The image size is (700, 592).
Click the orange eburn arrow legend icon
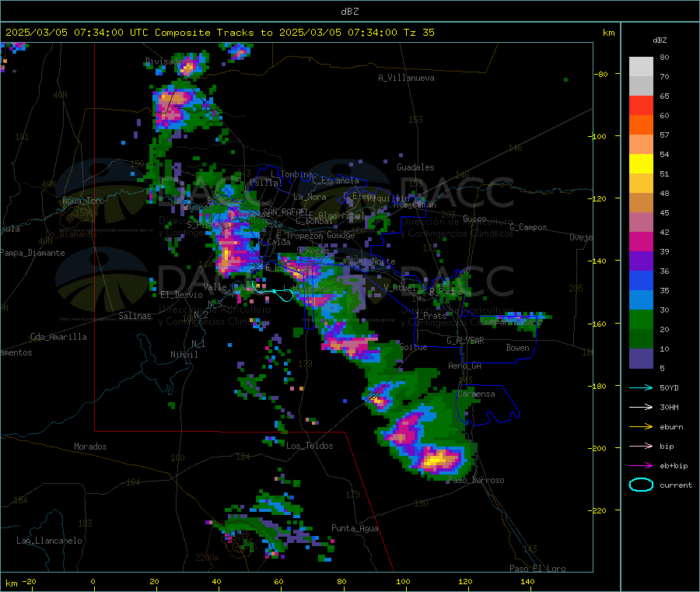(x=641, y=427)
